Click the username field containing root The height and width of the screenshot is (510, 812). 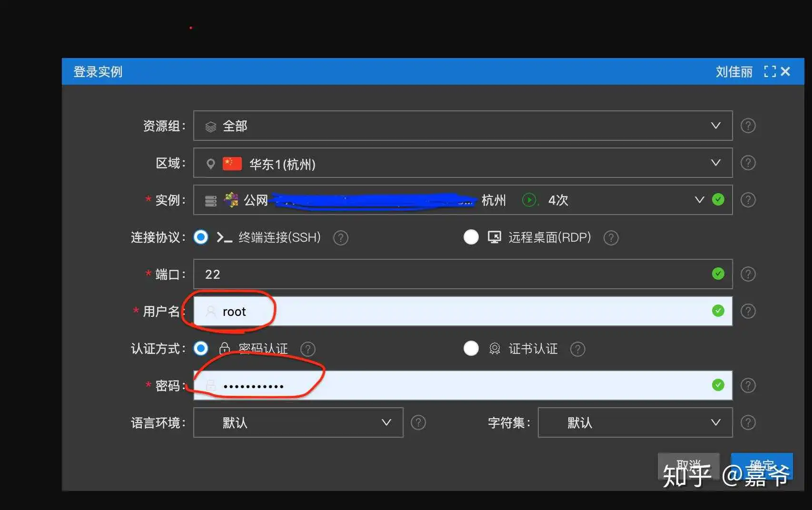tap(463, 311)
